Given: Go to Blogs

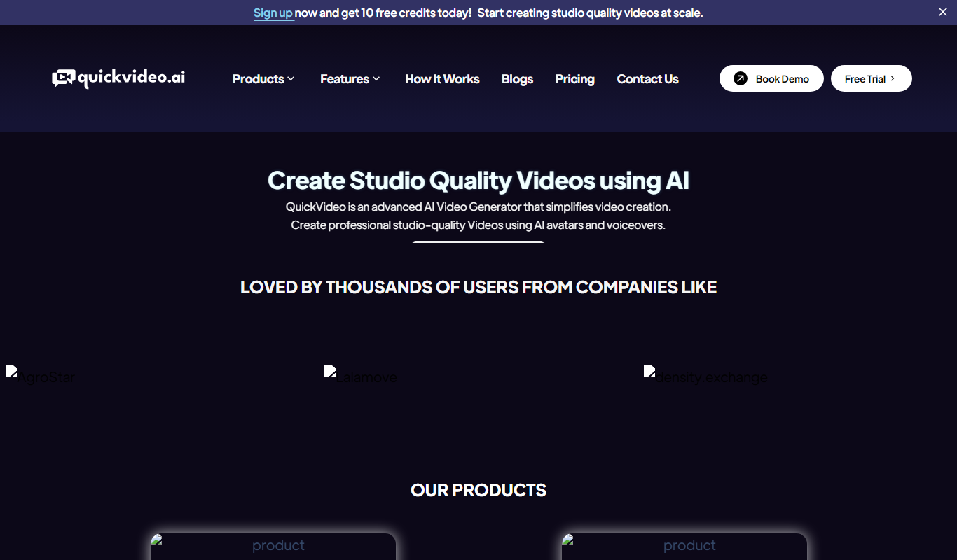Looking at the screenshot, I should click(517, 79).
